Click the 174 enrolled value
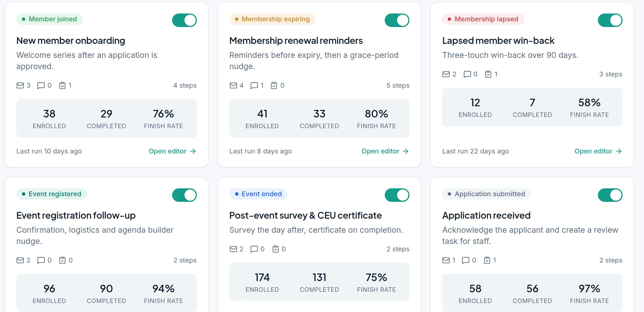This screenshot has width=644, height=312. (x=262, y=277)
